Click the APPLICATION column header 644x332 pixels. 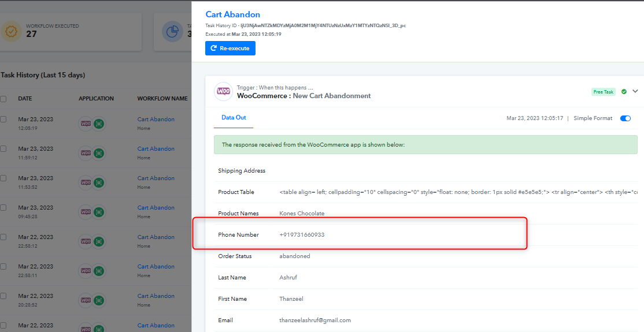pyautogui.click(x=96, y=99)
